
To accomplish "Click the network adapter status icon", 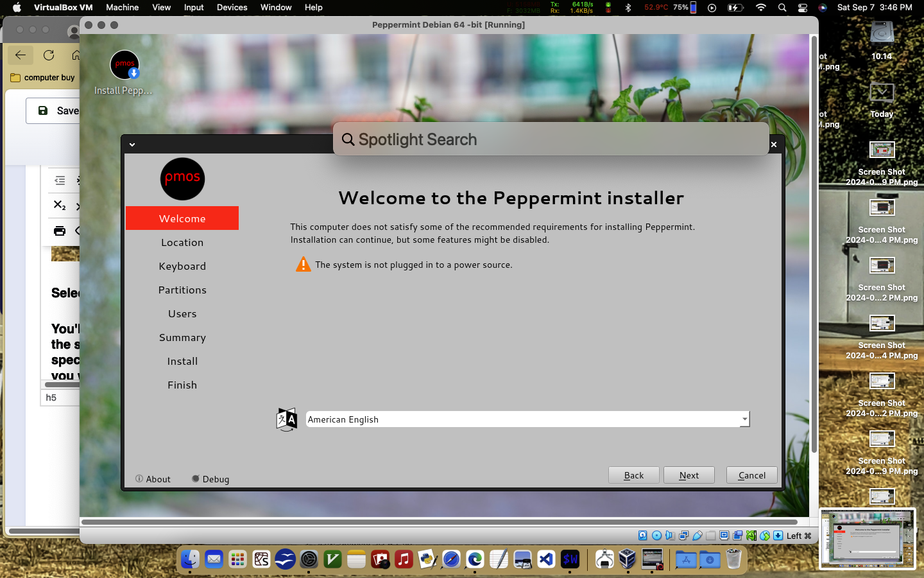I will (x=683, y=536).
